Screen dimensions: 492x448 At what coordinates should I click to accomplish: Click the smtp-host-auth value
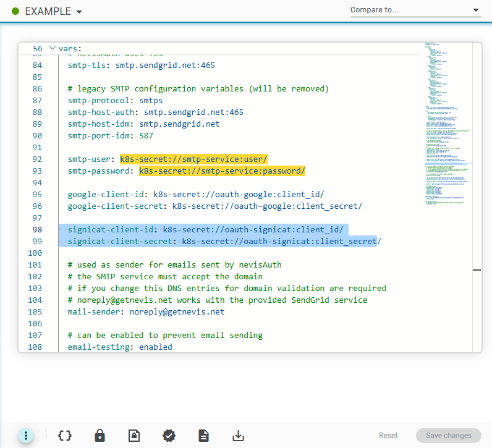(193, 112)
